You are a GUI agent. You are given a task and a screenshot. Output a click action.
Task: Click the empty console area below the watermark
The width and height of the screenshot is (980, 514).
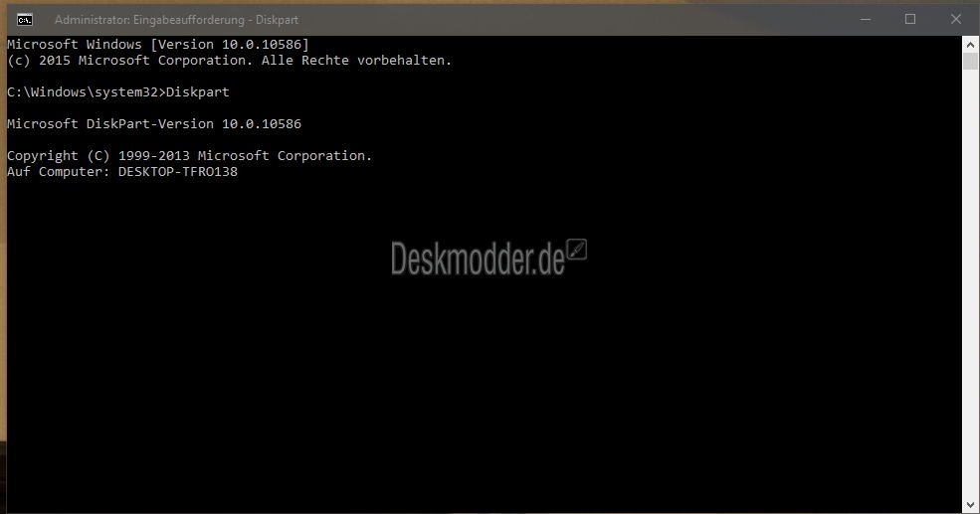[x=478, y=398]
